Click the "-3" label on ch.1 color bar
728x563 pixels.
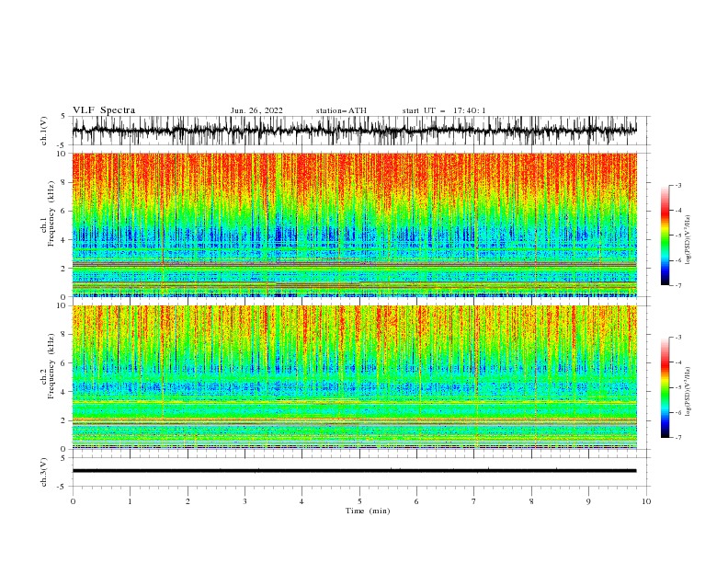point(678,185)
